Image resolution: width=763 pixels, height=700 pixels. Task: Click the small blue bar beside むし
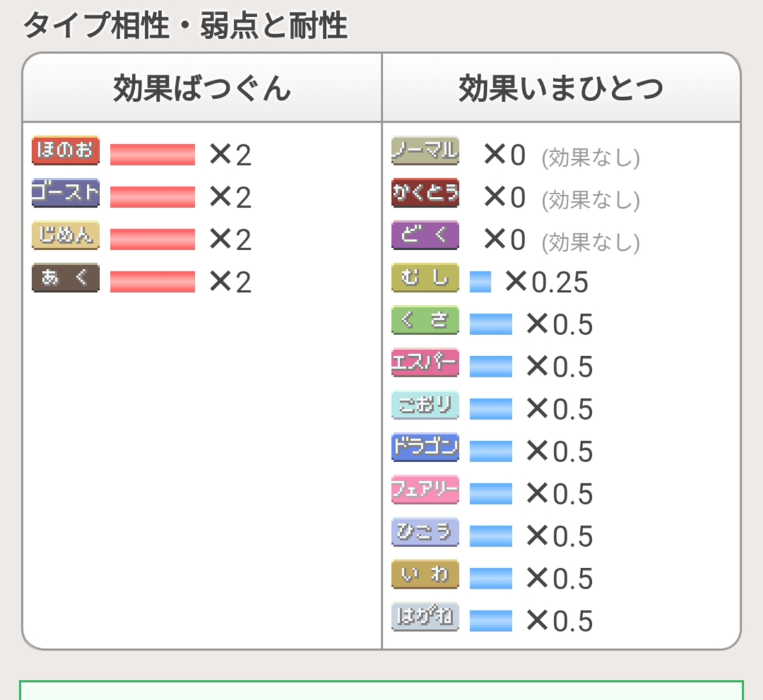[480, 282]
